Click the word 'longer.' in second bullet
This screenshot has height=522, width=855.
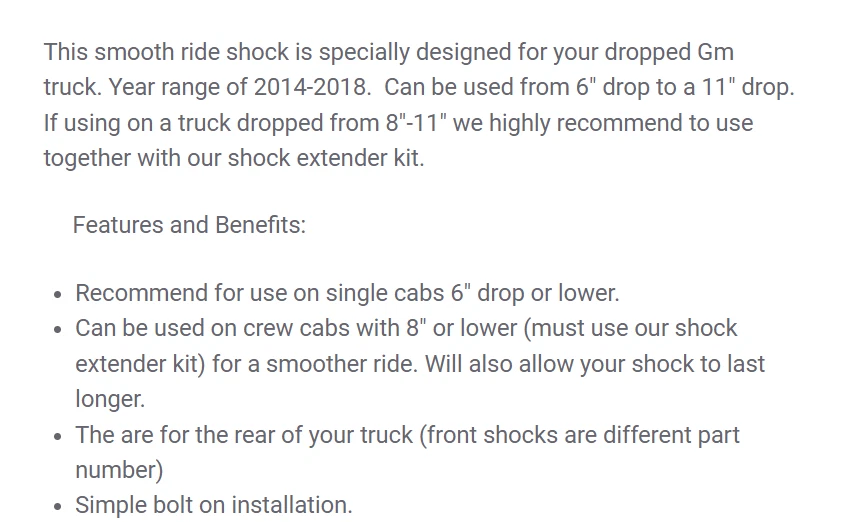[x=110, y=398]
